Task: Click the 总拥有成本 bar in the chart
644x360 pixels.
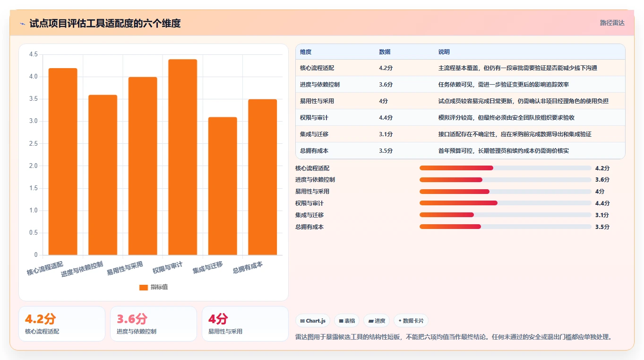Action: (x=263, y=177)
